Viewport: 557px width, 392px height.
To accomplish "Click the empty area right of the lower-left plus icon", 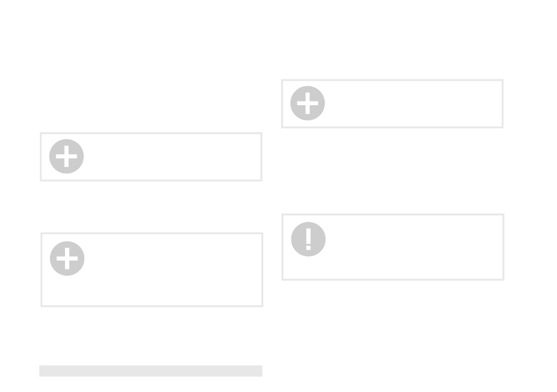I will coord(174,259).
